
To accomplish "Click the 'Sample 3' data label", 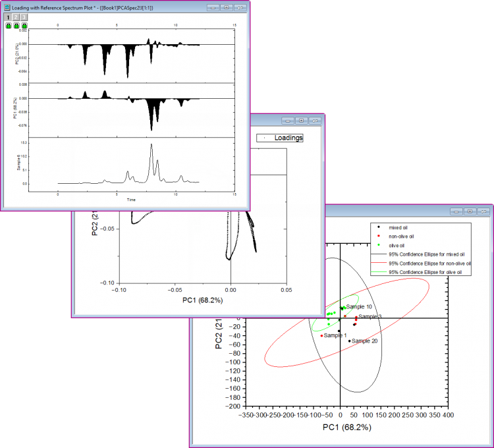I will click(370, 316).
